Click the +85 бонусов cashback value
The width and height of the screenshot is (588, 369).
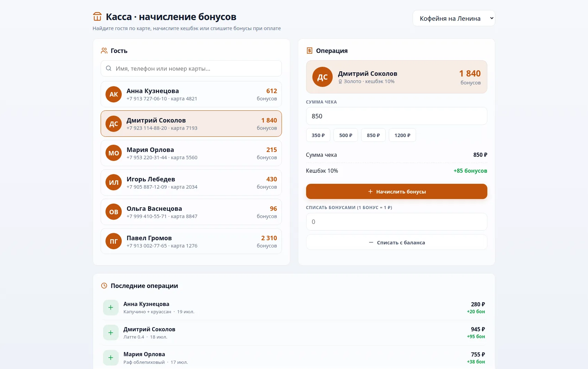pyautogui.click(x=470, y=171)
